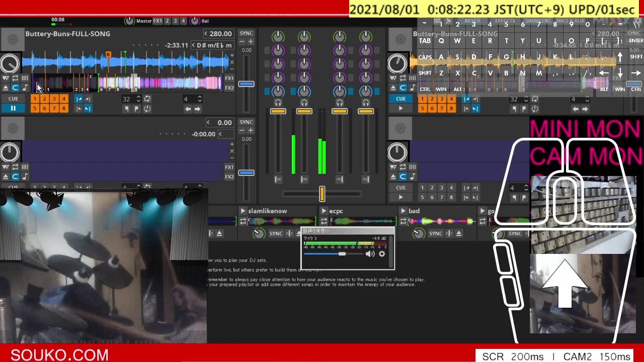644x362 pixels.
Task: Play the bottom-right deck
Action: [x=400, y=198]
